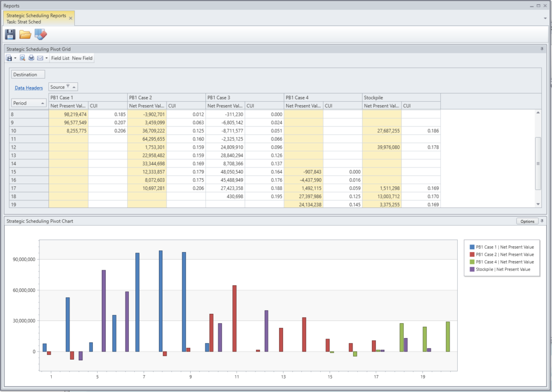The width and height of the screenshot is (552, 392).
Task: Open the tab list dropdown arrow at top right
Action: [546, 18]
